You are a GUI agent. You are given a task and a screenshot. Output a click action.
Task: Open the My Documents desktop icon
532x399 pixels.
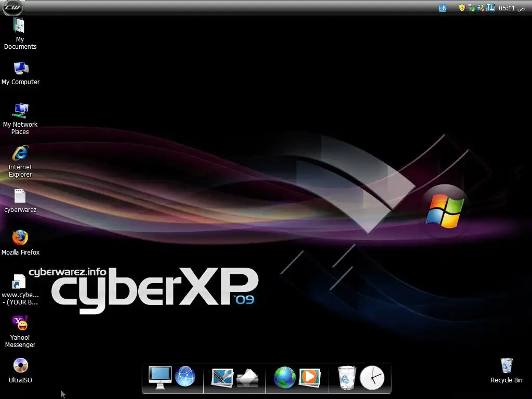20,34
